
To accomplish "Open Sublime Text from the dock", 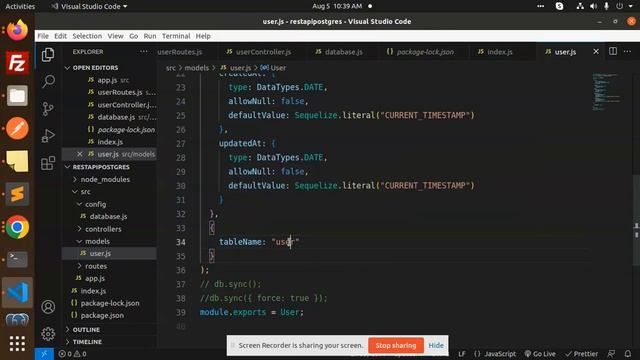I will [17, 194].
